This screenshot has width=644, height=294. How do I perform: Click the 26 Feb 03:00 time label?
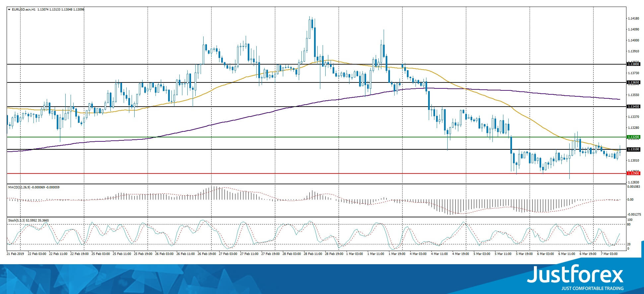click(164, 254)
